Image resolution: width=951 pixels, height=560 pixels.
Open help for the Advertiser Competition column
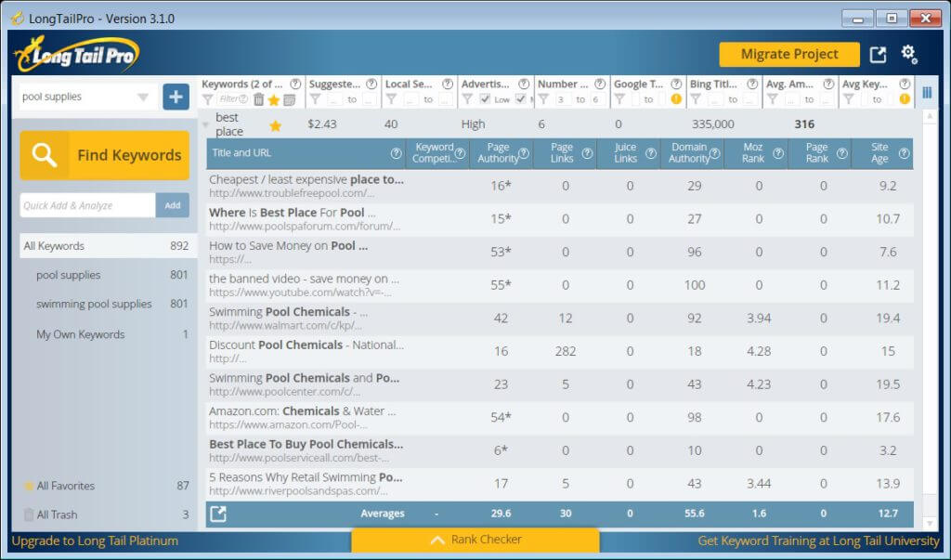tap(524, 84)
